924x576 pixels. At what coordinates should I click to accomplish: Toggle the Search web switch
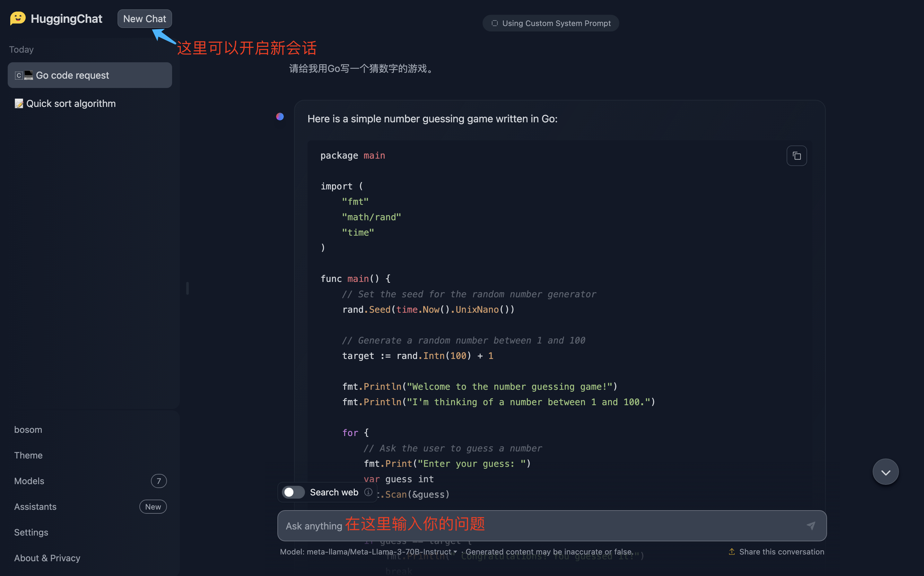point(293,492)
